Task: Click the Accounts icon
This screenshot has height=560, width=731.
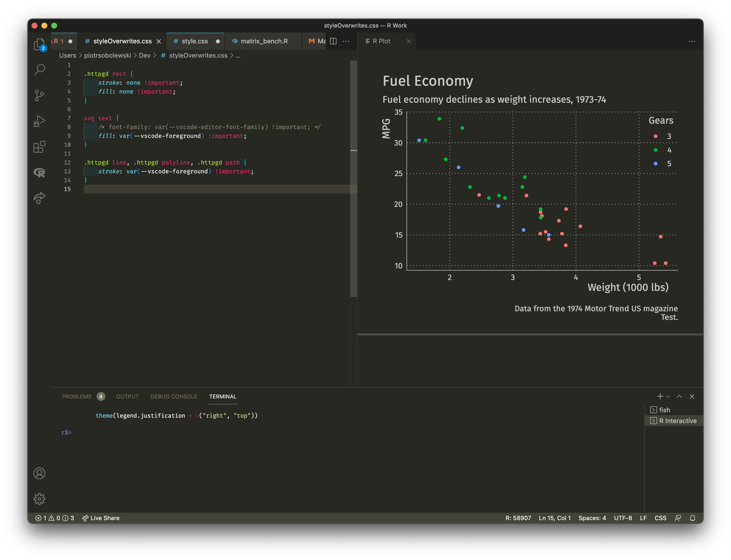Action: click(x=39, y=473)
